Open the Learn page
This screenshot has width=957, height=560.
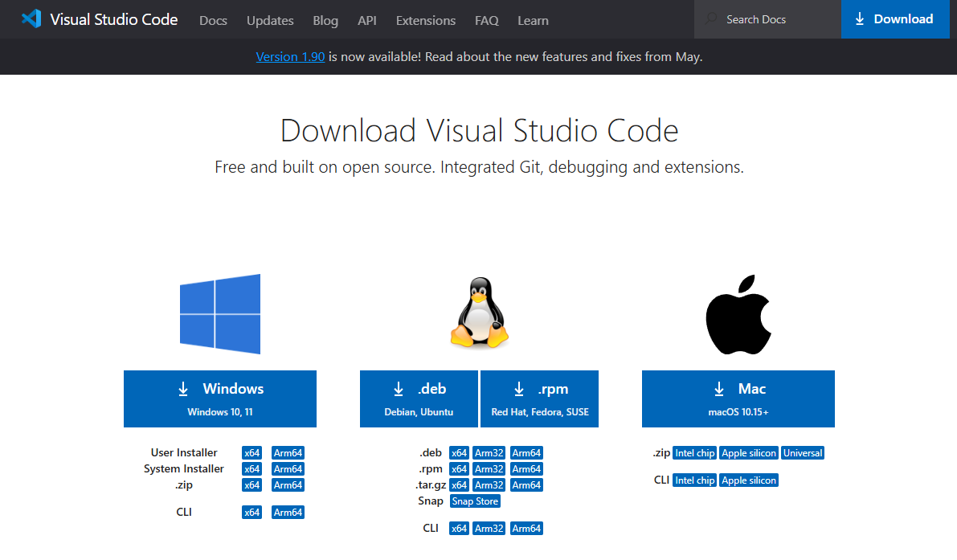[x=533, y=20]
